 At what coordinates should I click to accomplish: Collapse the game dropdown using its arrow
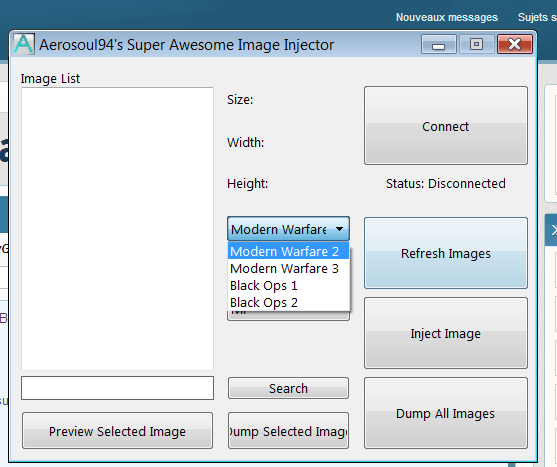(x=340, y=229)
